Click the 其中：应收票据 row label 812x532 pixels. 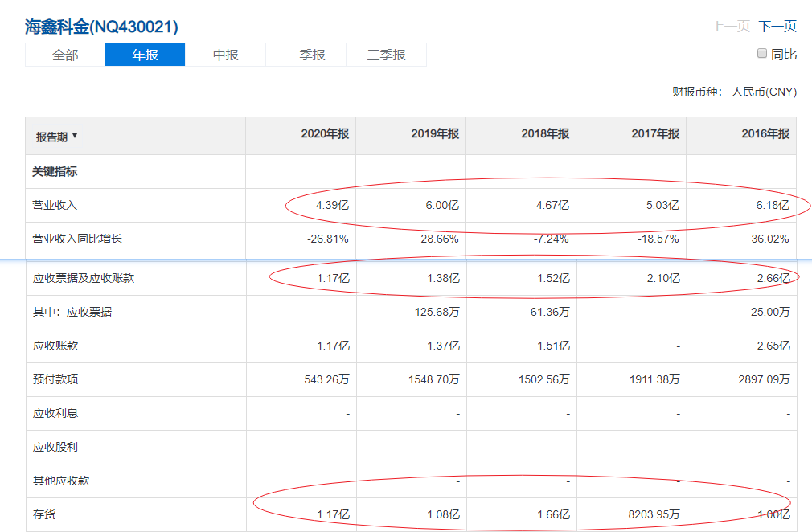pyautogui.click(x=72, y=312)
